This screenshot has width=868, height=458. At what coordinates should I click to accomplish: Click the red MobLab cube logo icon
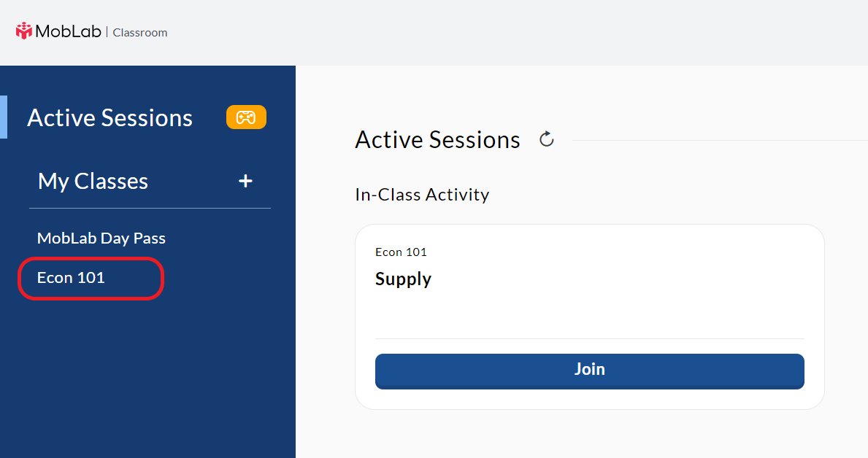coord(24,31)
